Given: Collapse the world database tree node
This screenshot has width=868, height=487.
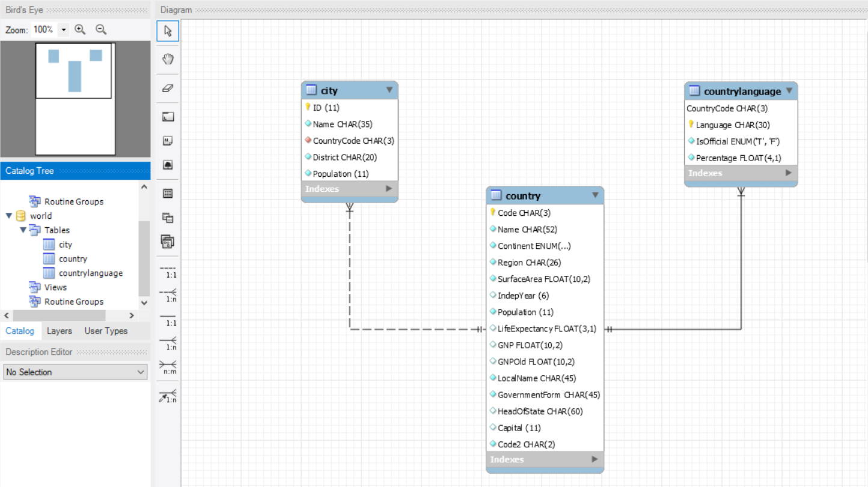Looking at the screenshot, I should (8, 215).
